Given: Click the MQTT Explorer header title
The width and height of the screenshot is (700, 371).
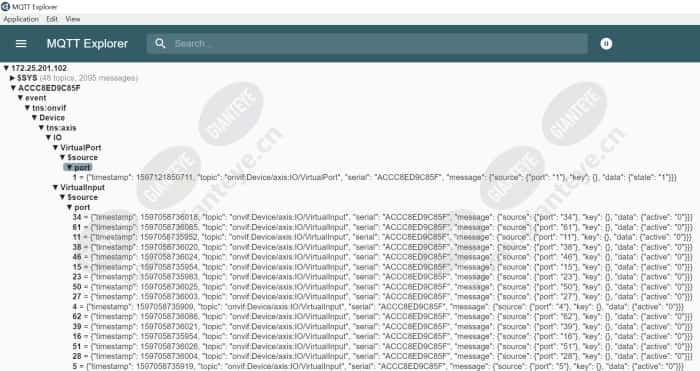Looking at the screenshot, I should [x=88, y=43].
